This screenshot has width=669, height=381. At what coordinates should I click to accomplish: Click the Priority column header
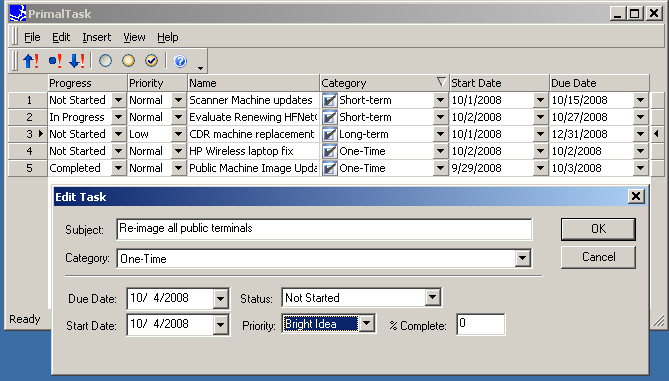157,83
